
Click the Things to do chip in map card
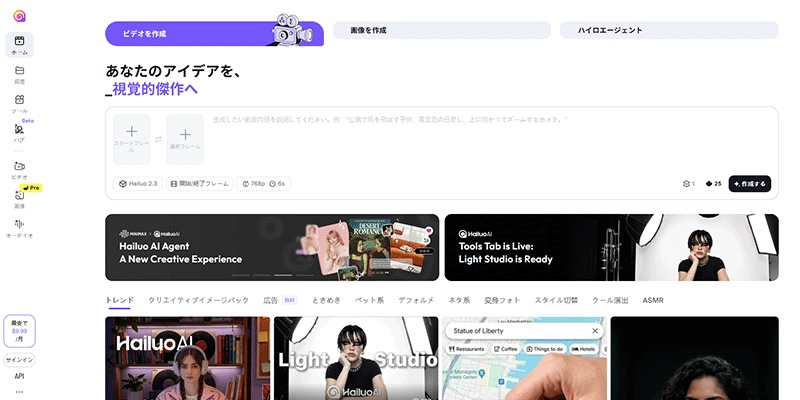(545, 349)
